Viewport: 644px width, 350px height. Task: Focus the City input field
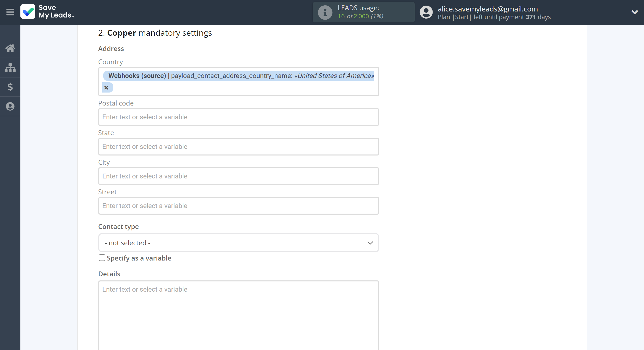coord(238,176)
